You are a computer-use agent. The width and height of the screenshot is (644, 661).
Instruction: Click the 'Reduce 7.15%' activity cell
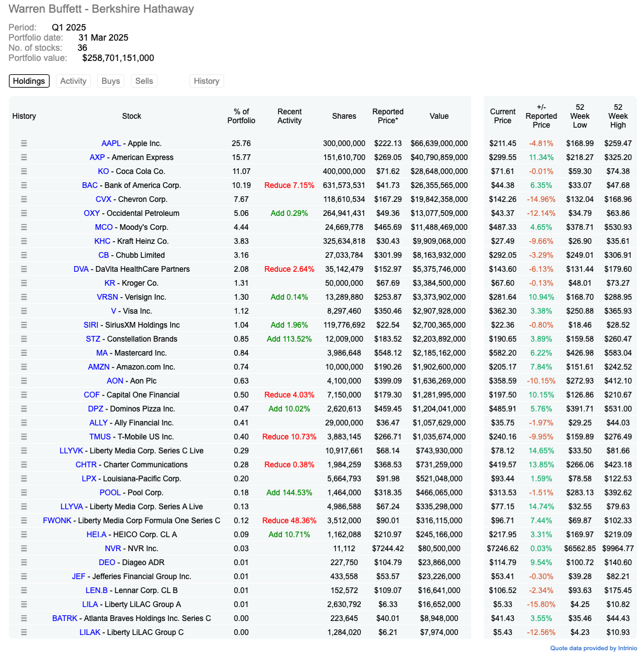(290, 185)
